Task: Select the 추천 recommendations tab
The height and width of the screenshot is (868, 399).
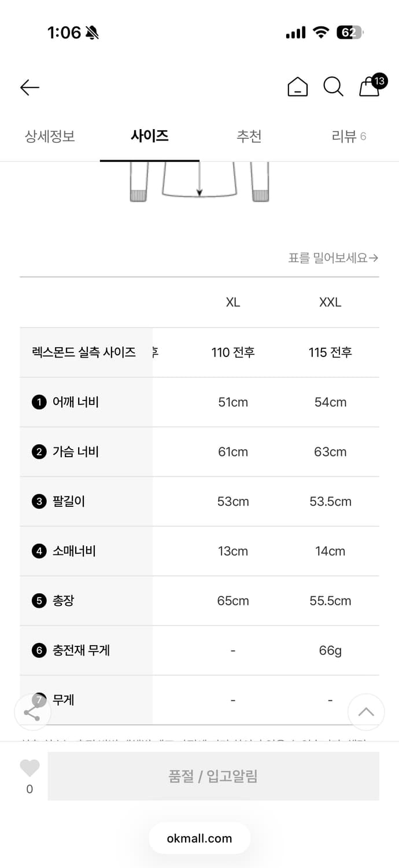Action: click(x=249, y=136)
